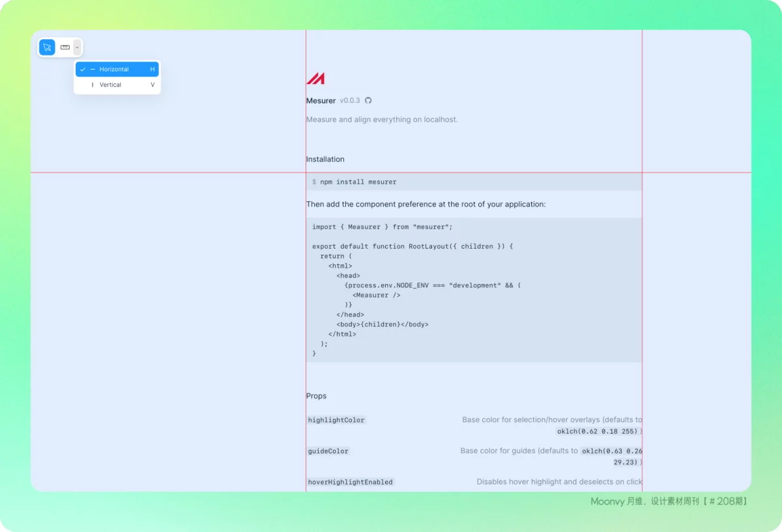This screenshot has height=532, width=782.
Task: Select the hoverHighlightEnabled prop name
Action: tap(351, 482)
